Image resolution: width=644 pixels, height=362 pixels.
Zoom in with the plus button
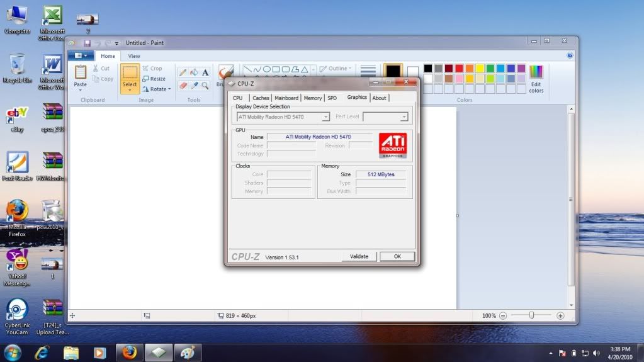point(560,315)
